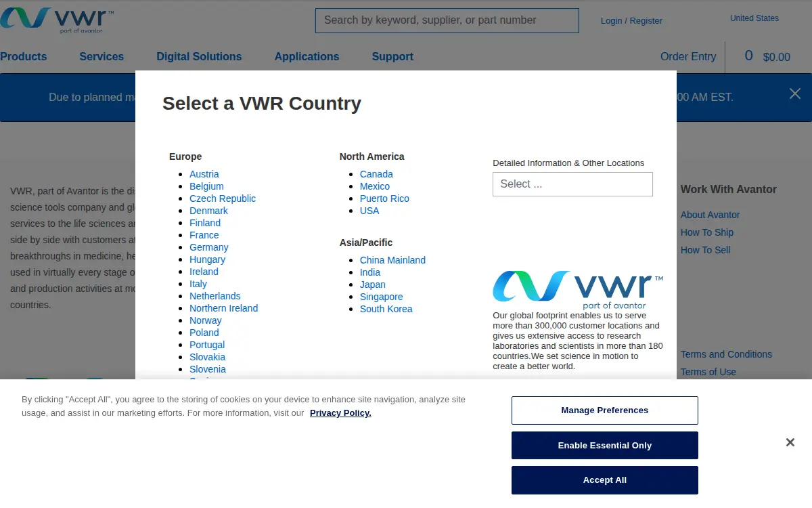Choose India
The width and height of the screenshot is (812, 508).
coord(370,272)
